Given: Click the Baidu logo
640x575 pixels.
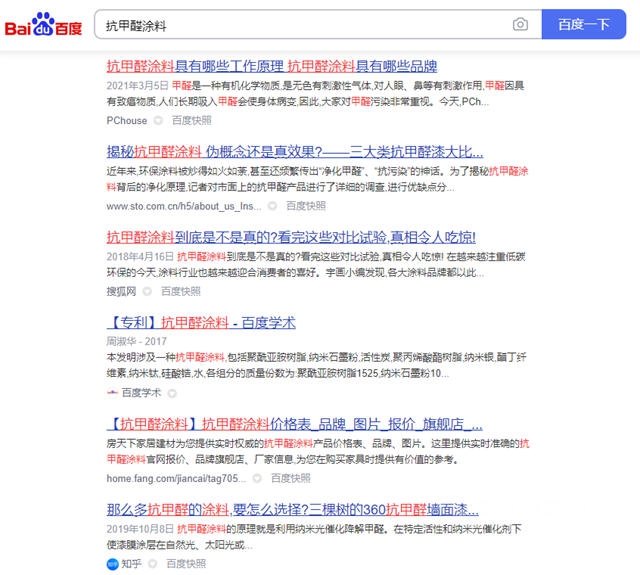Looking at the screenshot, I should pyautogui.click(x=43, y=24).
